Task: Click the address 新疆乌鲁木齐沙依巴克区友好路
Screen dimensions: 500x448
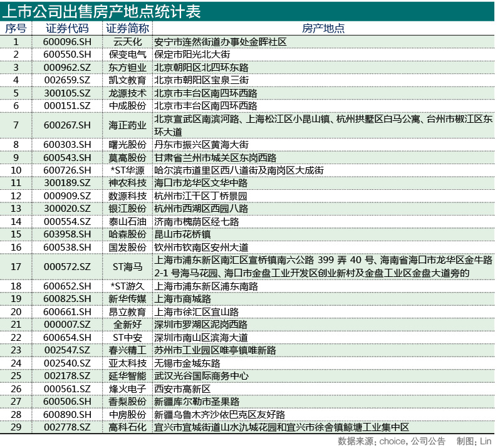Action: pos(220,415)
